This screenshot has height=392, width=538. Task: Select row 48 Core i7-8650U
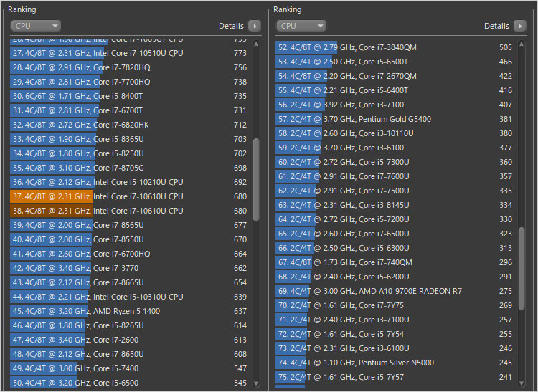(131, 354)
